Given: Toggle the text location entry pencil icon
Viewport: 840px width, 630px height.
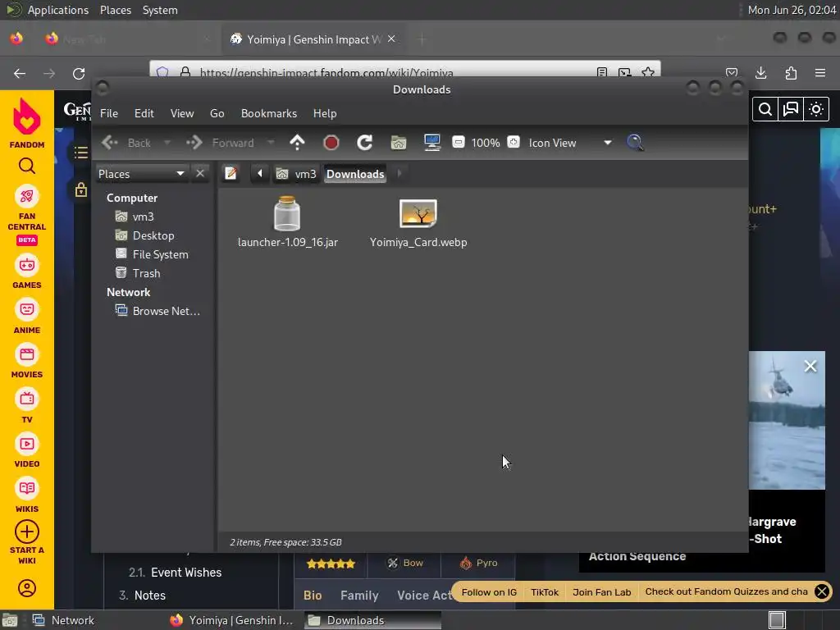Looking at the screenshot, I should coord(231,174).
